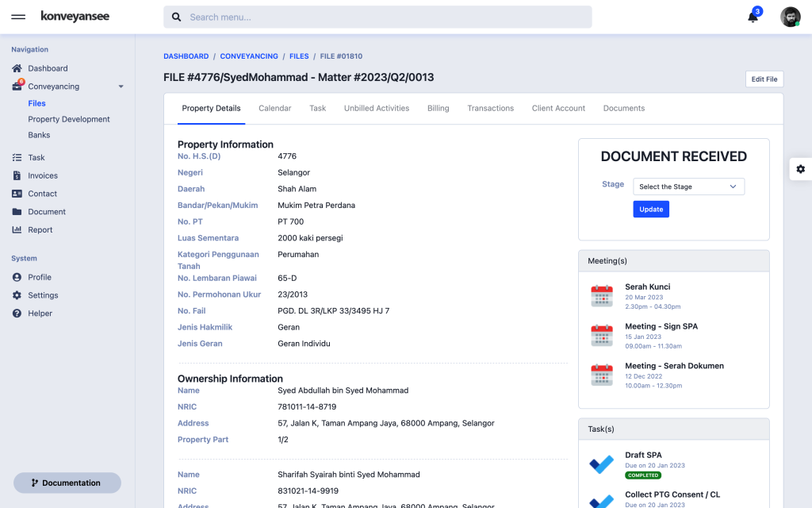
Task: Switch to the Billing tab
Action: point(438,108)
